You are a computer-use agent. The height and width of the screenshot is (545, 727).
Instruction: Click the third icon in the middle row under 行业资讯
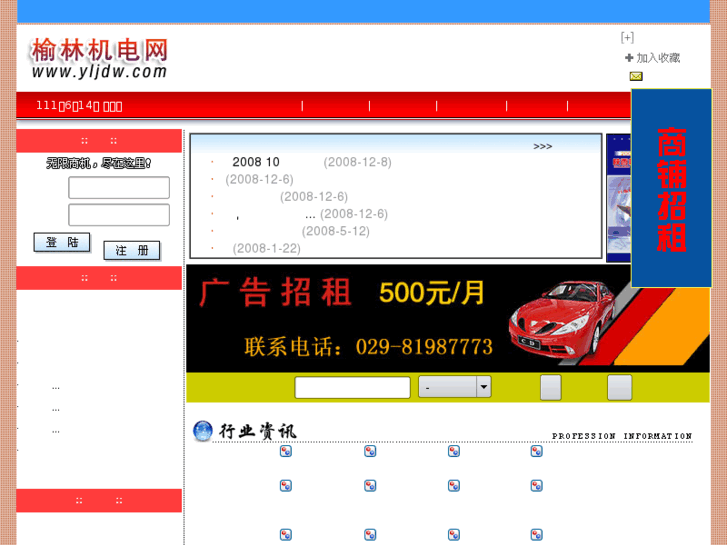click(454, 486)
